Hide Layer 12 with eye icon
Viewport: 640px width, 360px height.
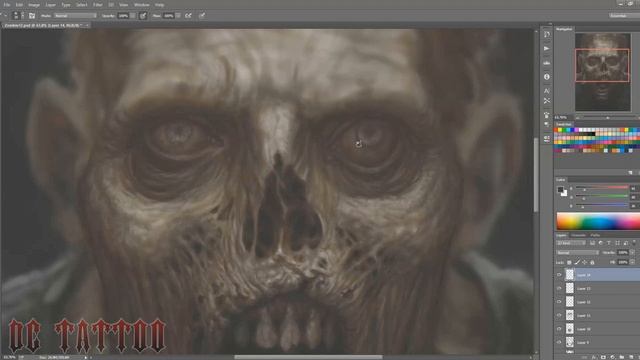tap(559, 302)
